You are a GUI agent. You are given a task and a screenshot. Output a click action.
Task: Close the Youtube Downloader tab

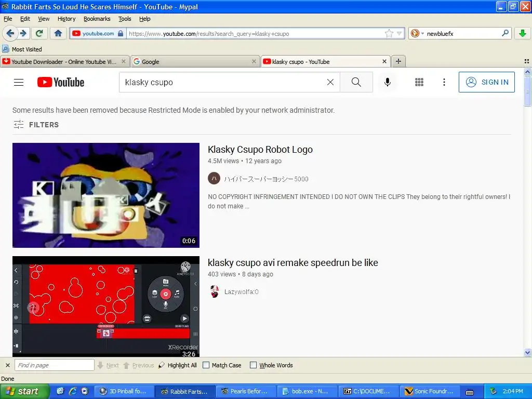(x=124, y=61)
